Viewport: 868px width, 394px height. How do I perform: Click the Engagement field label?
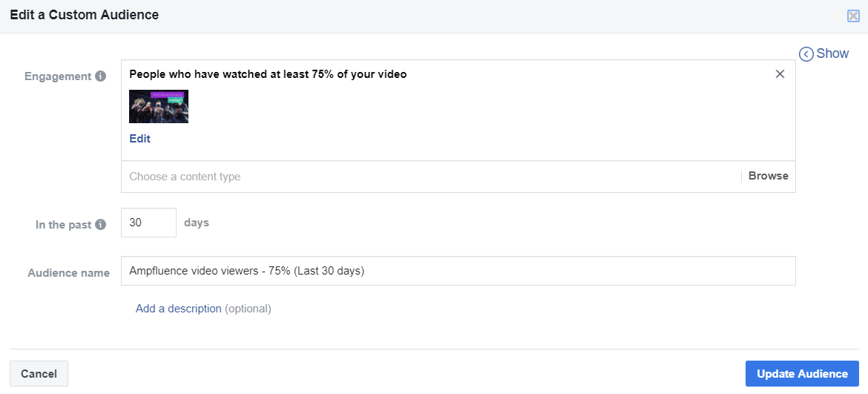(58, 76)
